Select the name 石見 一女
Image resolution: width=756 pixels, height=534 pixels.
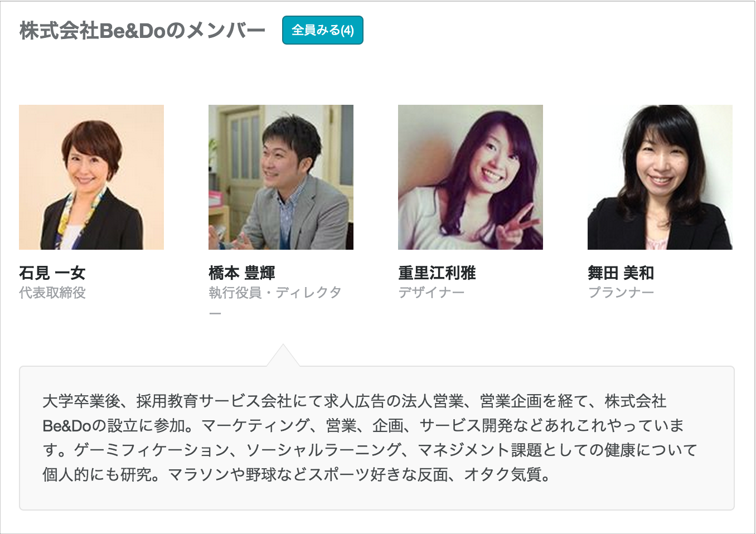(x=52, y=273)
